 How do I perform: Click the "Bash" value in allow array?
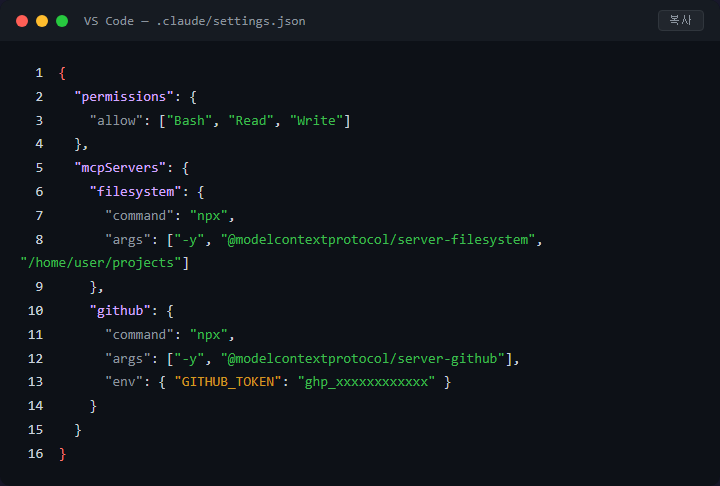pyautogui.click(x=189, y=121)
